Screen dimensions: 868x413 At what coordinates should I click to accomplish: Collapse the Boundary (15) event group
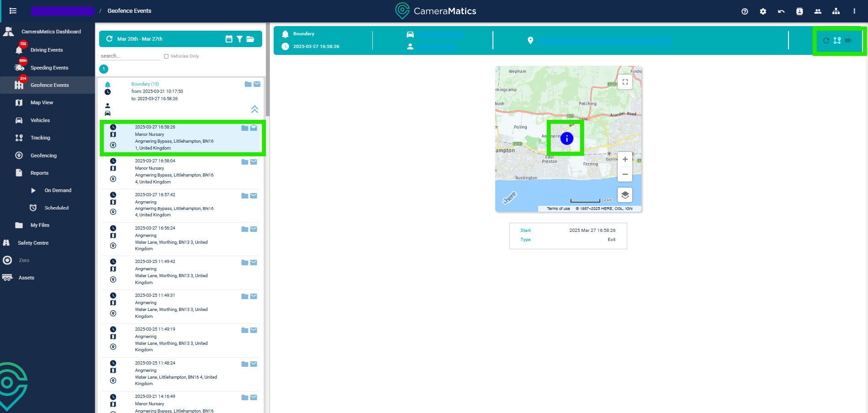254,109
